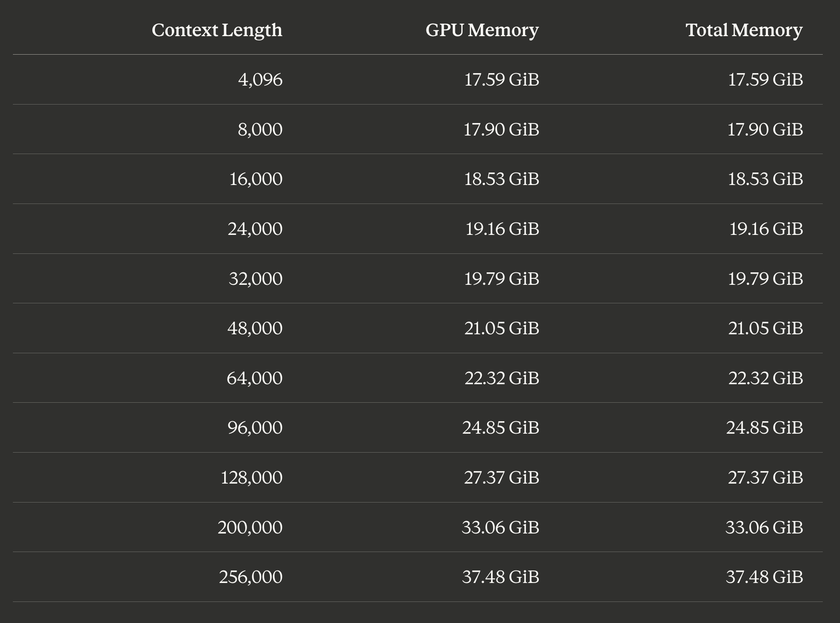Click GPU memory value 21.05 GiB
840x623 pixels.
click(x=502, y=328)
